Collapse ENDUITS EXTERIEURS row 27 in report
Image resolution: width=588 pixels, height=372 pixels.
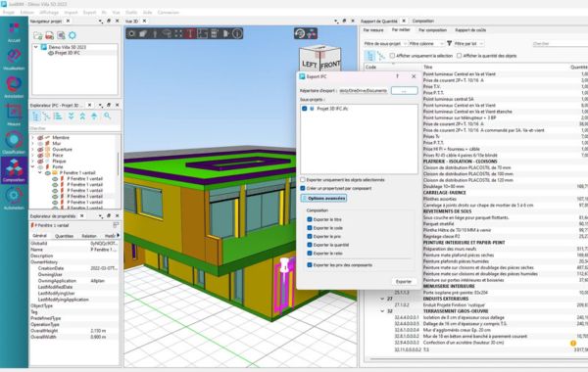[x=382, y=299]
